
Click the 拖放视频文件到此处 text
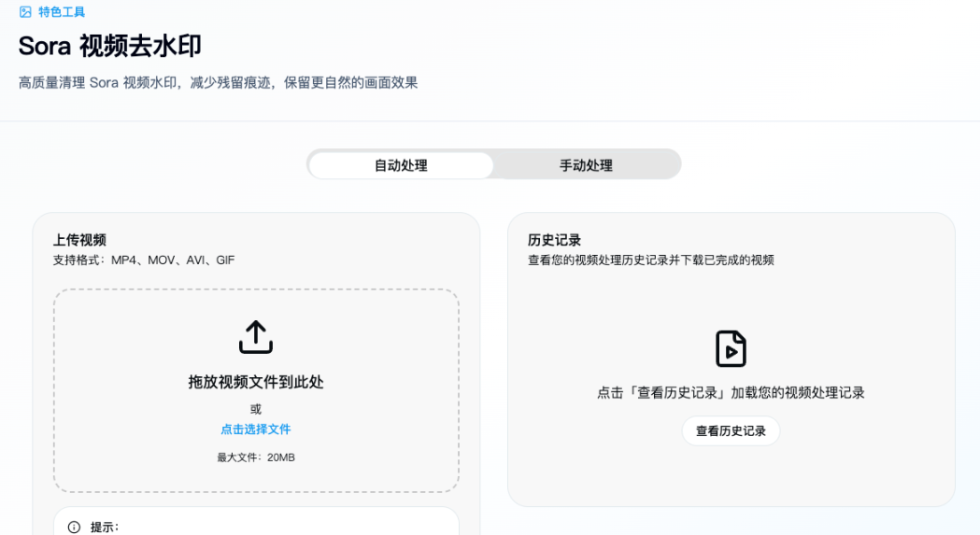[x=255, y=382]
